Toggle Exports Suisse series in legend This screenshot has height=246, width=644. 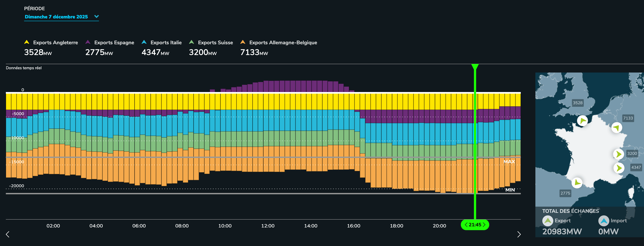[215, 43]
